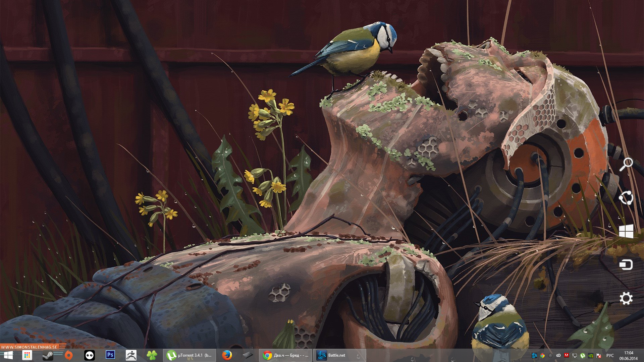644x362 pixels.
Task: Switch to the Battle.net taskbar window
Action: pyautogui.click(x=340, y=355)
